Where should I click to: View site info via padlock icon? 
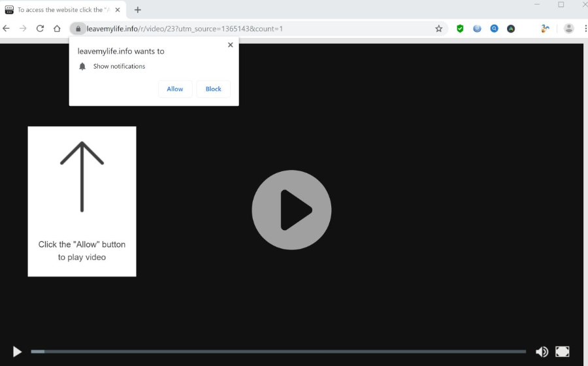[x=78, y=29]
